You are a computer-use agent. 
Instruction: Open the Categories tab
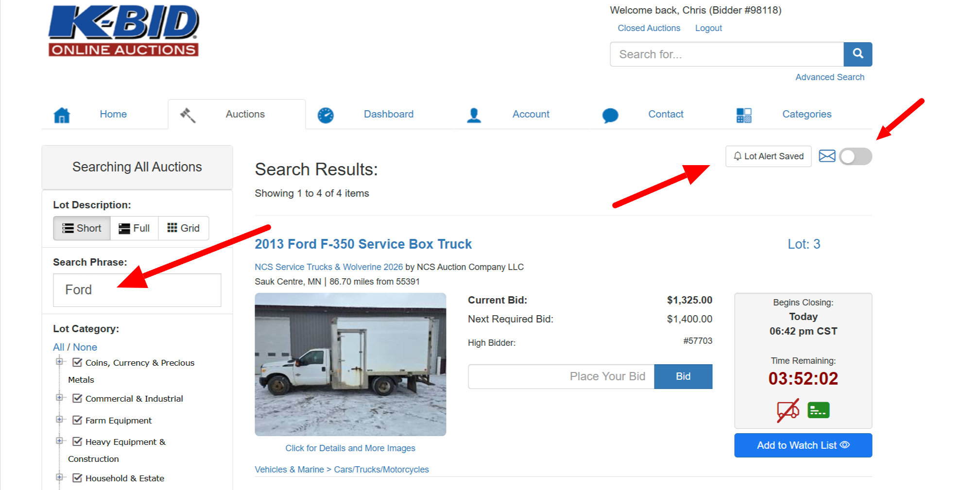point(807,114)
